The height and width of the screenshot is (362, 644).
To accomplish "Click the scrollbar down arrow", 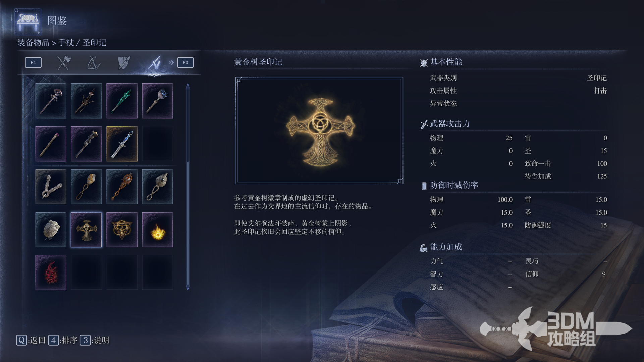I will [188, 287].
